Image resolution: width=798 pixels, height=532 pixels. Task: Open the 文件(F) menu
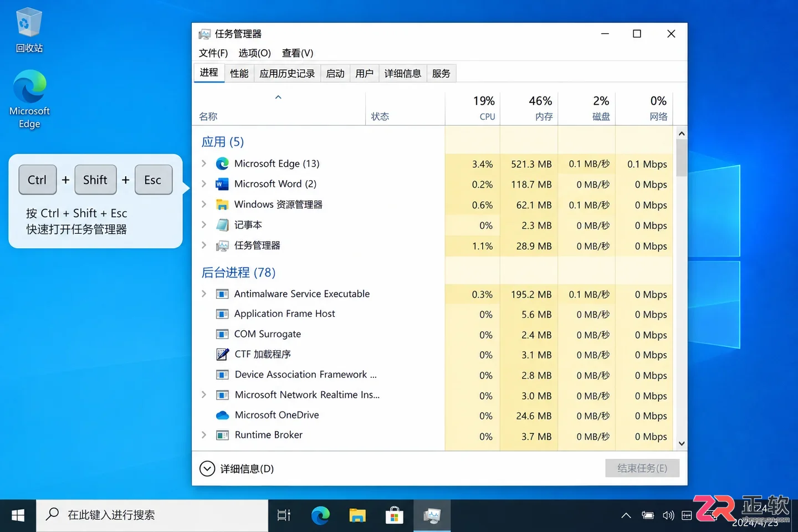coord(213,53)
